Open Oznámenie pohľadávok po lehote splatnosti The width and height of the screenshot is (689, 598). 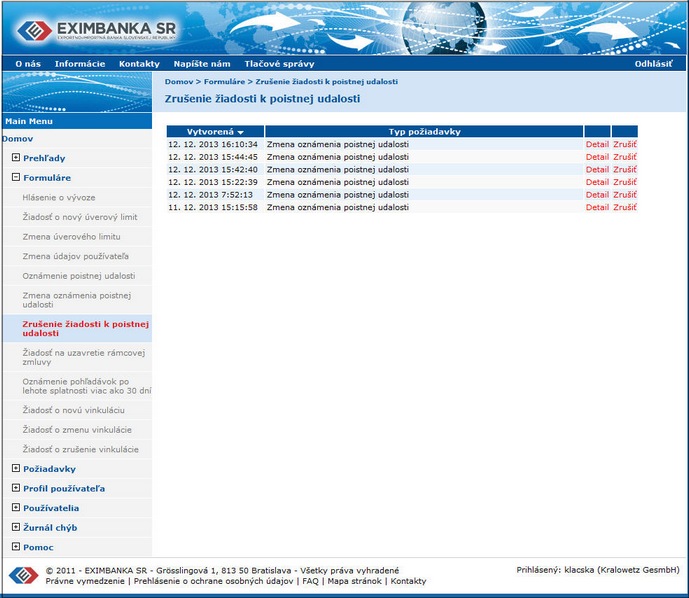pos(87,386)
